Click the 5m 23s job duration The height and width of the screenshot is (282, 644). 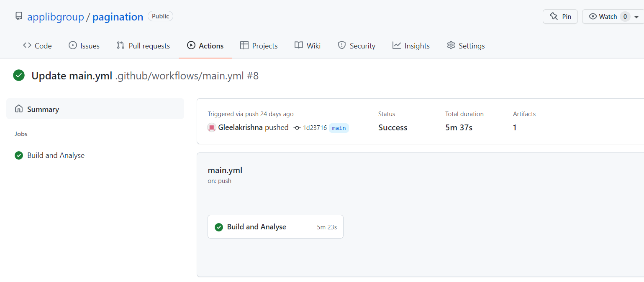tap(327, 227)
